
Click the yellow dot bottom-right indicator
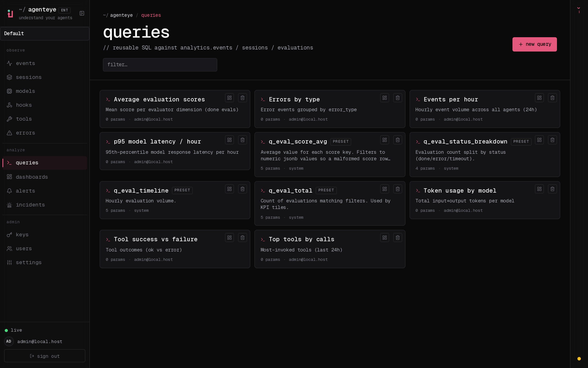click(x=579, y=359)
